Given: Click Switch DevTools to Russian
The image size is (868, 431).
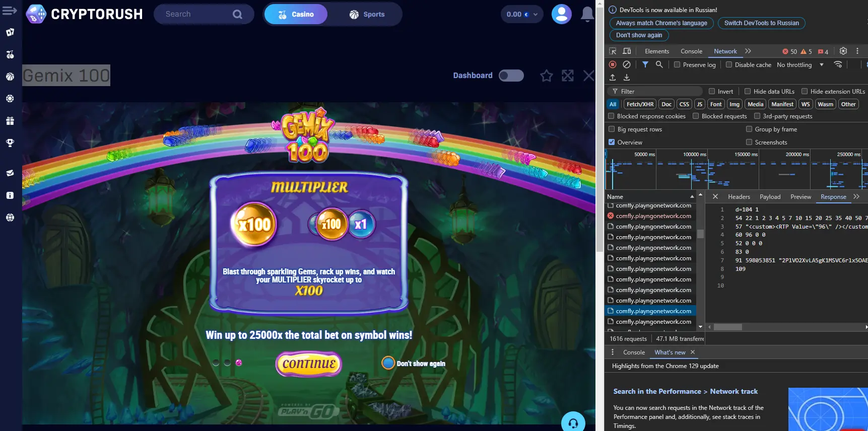Looking at the screenshot, I should tap(762, 23).
